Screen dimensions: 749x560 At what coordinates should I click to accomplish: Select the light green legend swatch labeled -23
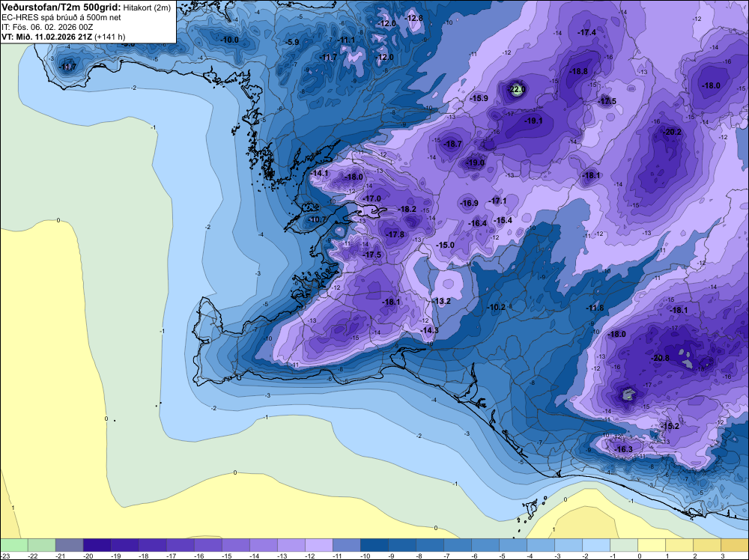click(x=14, y=545)
